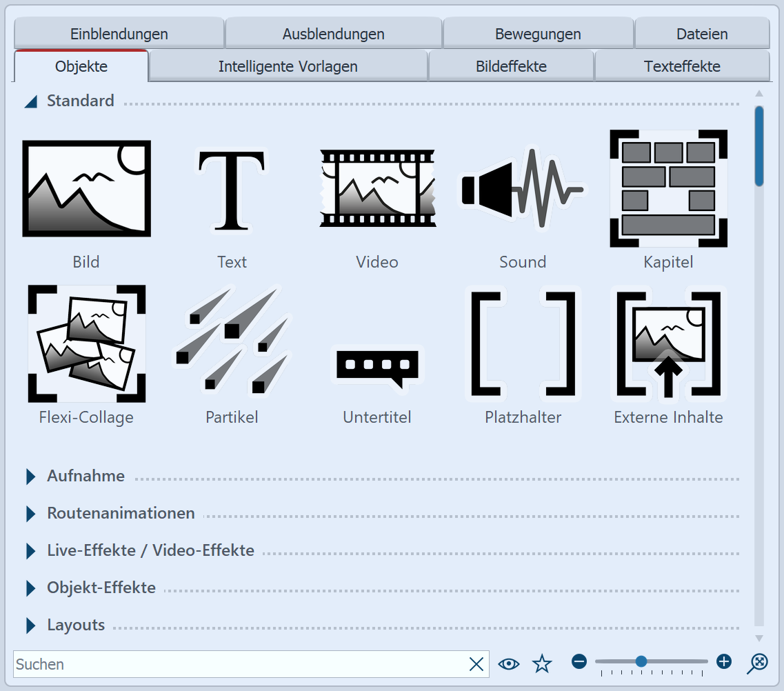The width and height of the screenshot is (784, 691).
Task: Insert a Text object
Action: (x=232, y=188)
